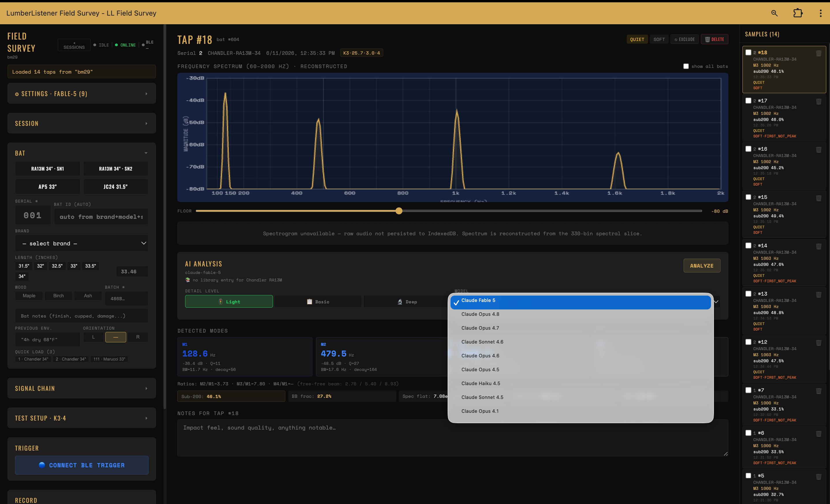Image resolution: width=830 pixels, height=504 pixels.
Task: Set orientation to L
Action: point(93,337)
